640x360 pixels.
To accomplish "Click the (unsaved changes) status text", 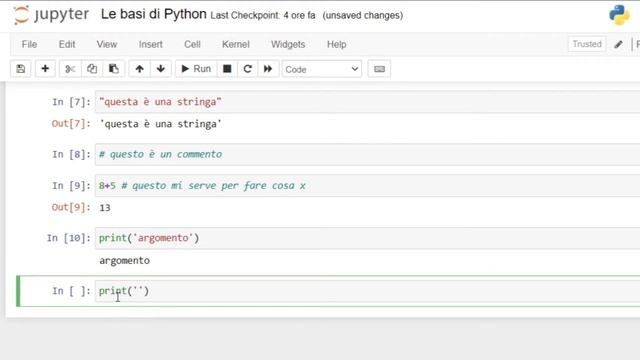I will coord(362,16).
